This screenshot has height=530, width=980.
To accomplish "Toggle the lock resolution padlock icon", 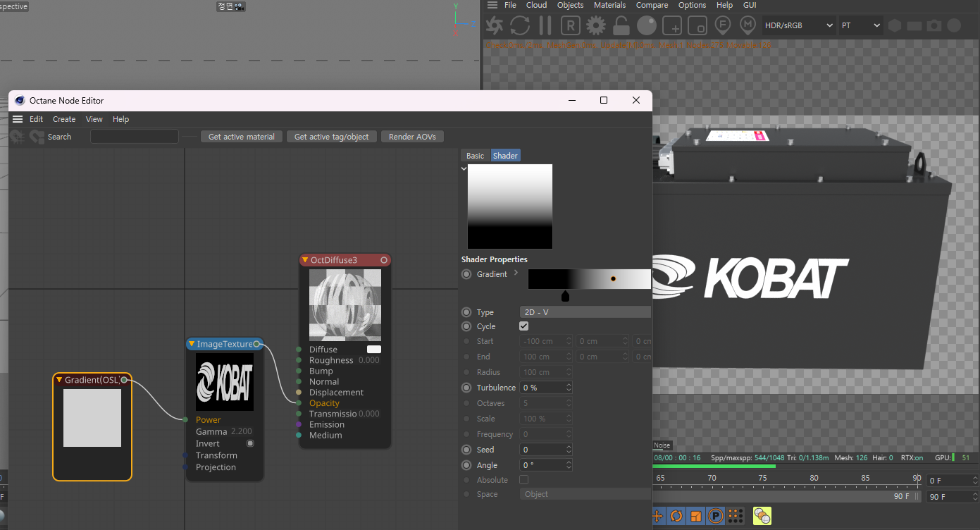I will [x=621, y=26].
